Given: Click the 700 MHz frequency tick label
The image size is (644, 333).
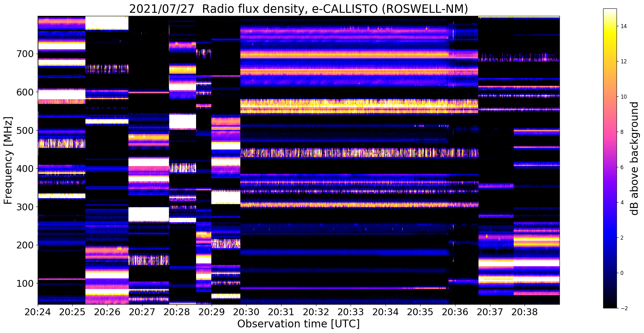Looking at the screenshot, I should [25, 54].
